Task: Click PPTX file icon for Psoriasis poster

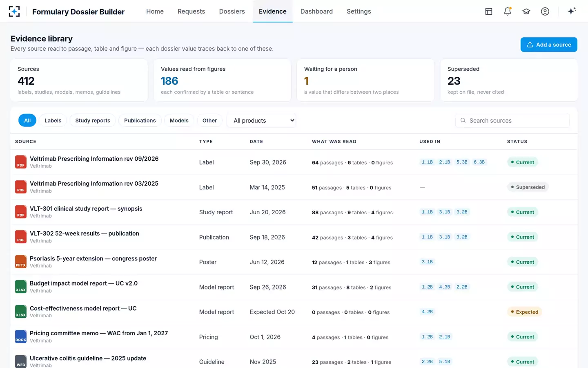Action: click(x=21, y=262)
